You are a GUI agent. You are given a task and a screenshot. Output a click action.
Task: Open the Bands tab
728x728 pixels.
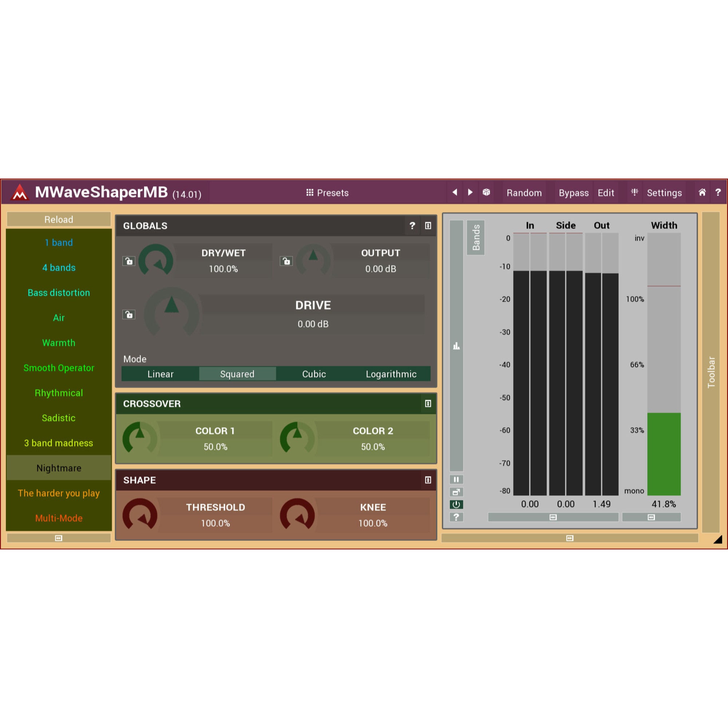[x=476, y=238]
